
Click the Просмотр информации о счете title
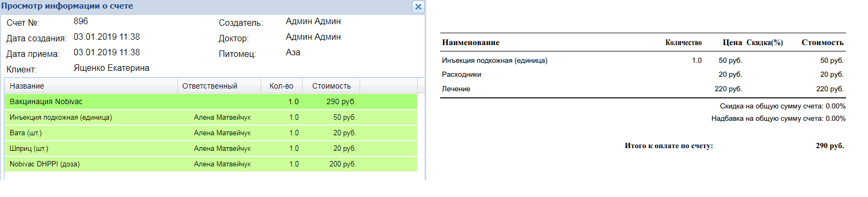(67, 6)
